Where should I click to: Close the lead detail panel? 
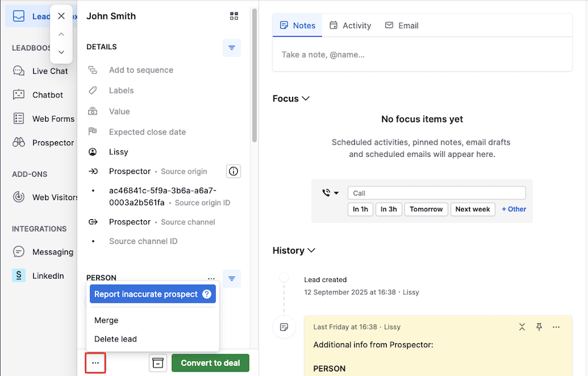click(x=61, y=16)
